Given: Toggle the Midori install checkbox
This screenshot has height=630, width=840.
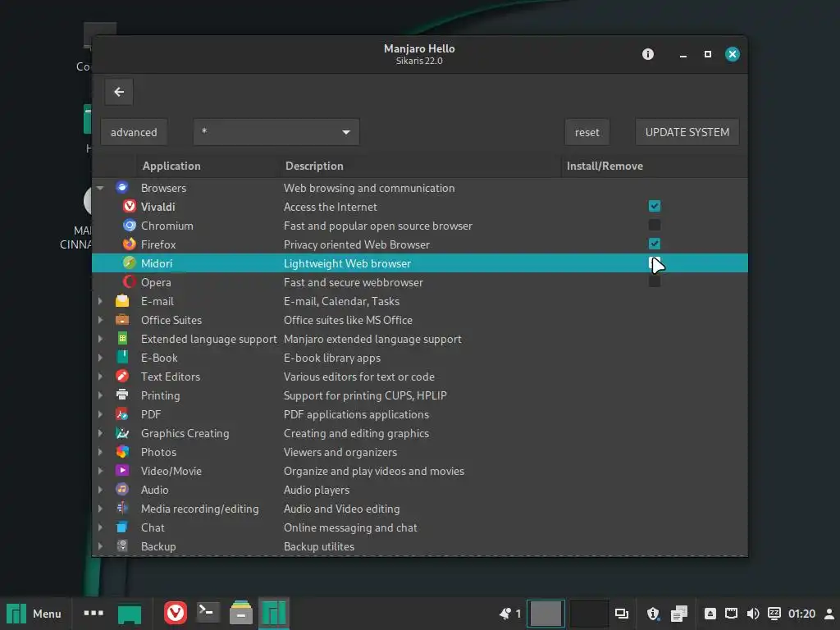Looking at the screenshot, I should [x=654, y=262].
